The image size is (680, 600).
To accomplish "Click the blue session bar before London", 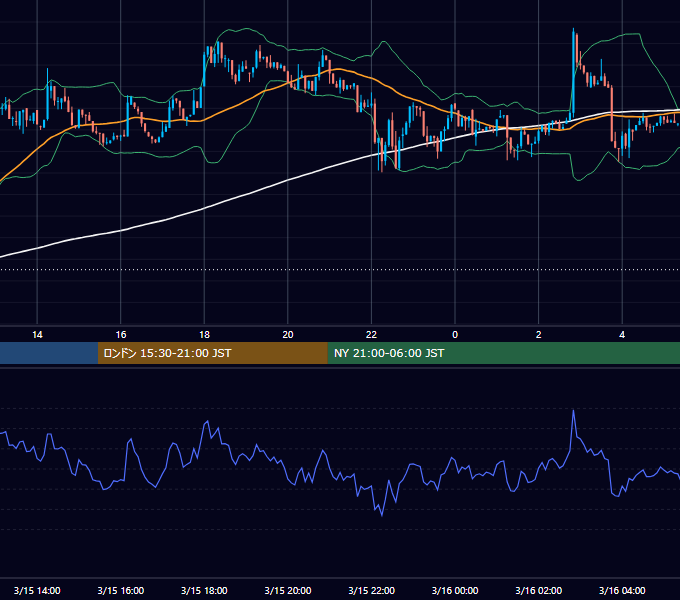I will coord(49,353).
